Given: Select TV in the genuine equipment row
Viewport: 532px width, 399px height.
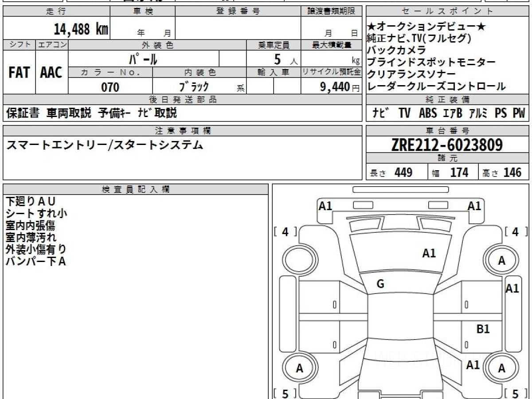Looking at the screenshot, I should [x=404, y=113].
